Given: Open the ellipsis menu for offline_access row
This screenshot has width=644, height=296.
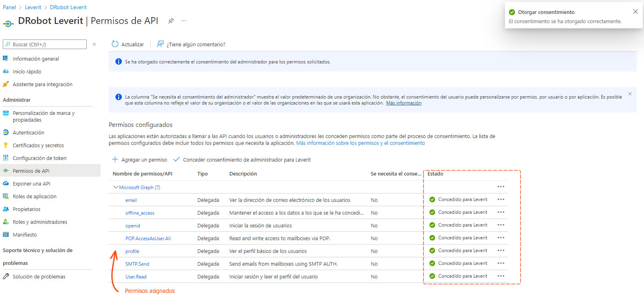Looking at the screenshot, I should point(501,212).
